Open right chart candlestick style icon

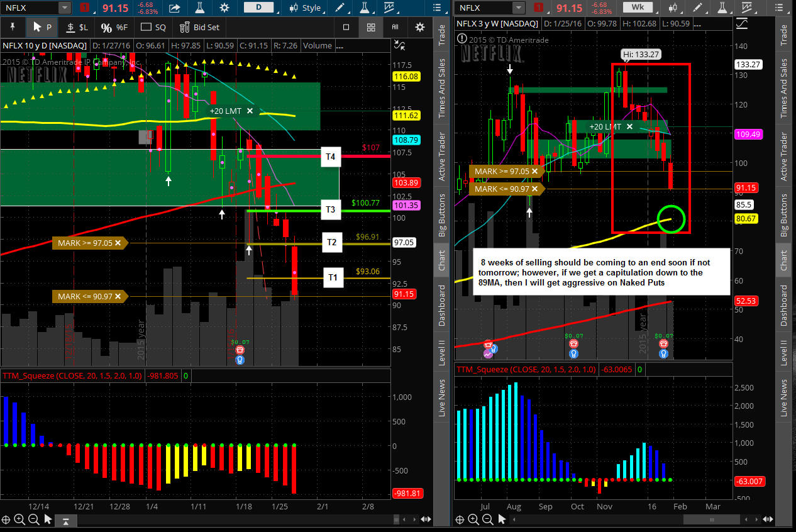tap(673, 8)
